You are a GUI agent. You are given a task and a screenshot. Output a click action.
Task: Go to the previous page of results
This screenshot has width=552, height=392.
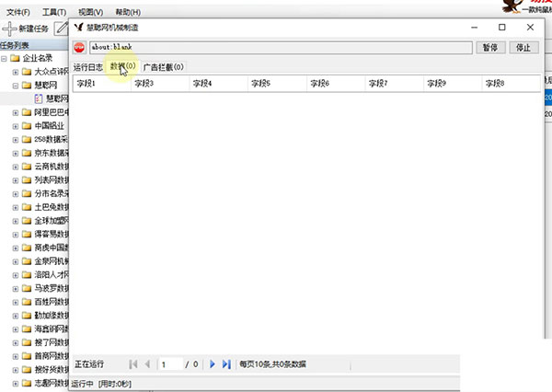point(147,364)
